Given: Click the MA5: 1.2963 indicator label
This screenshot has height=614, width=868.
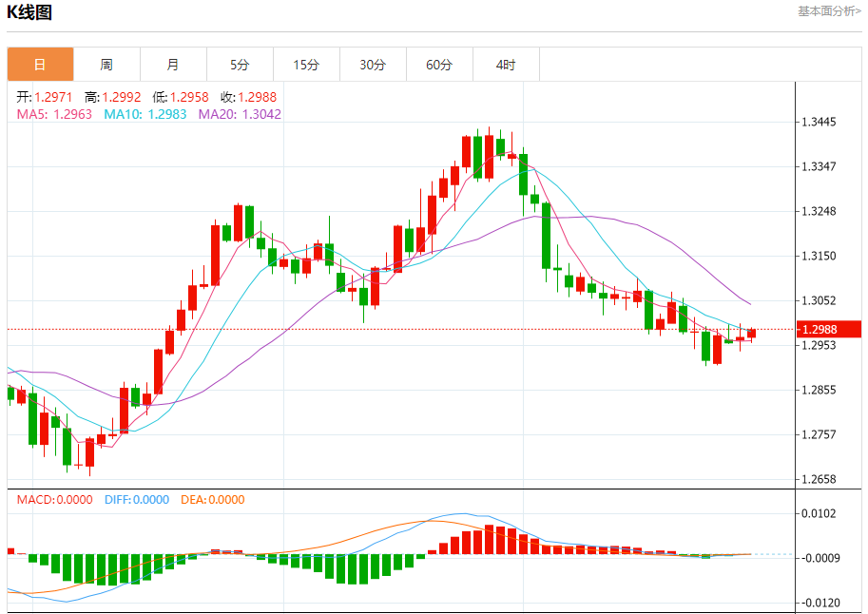Looking at the screenshot, I should [x=54, y=114].
